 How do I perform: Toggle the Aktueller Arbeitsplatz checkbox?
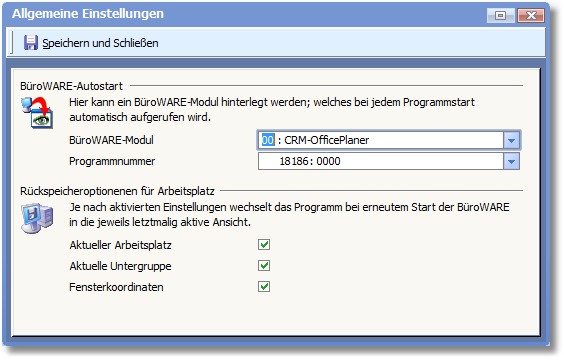tap(264, 245)
